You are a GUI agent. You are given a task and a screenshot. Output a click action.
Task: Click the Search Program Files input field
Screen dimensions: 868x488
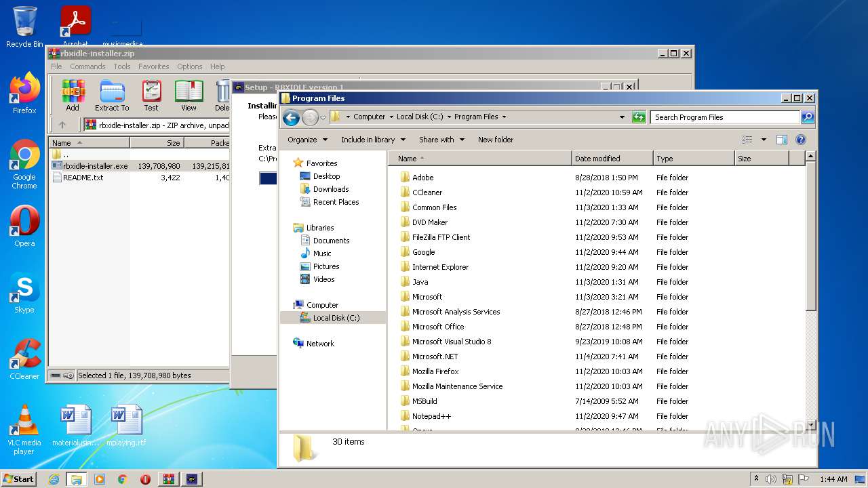[725, 117]
